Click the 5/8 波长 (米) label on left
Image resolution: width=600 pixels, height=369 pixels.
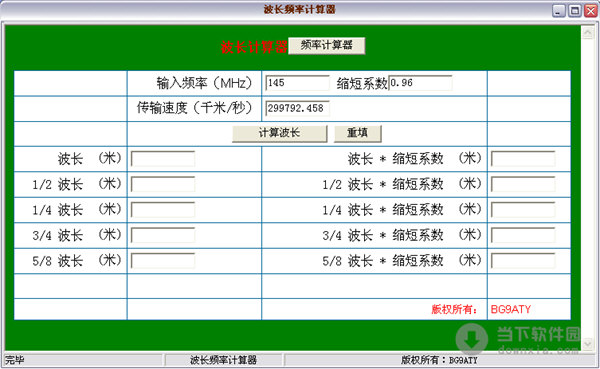pos(77,261)
